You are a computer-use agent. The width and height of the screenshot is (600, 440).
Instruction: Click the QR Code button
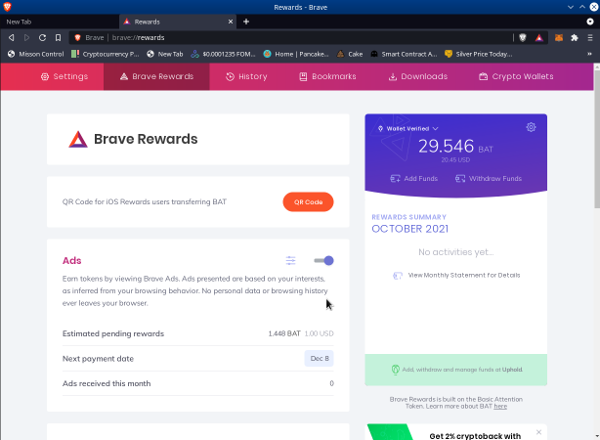tap(308, 202)
